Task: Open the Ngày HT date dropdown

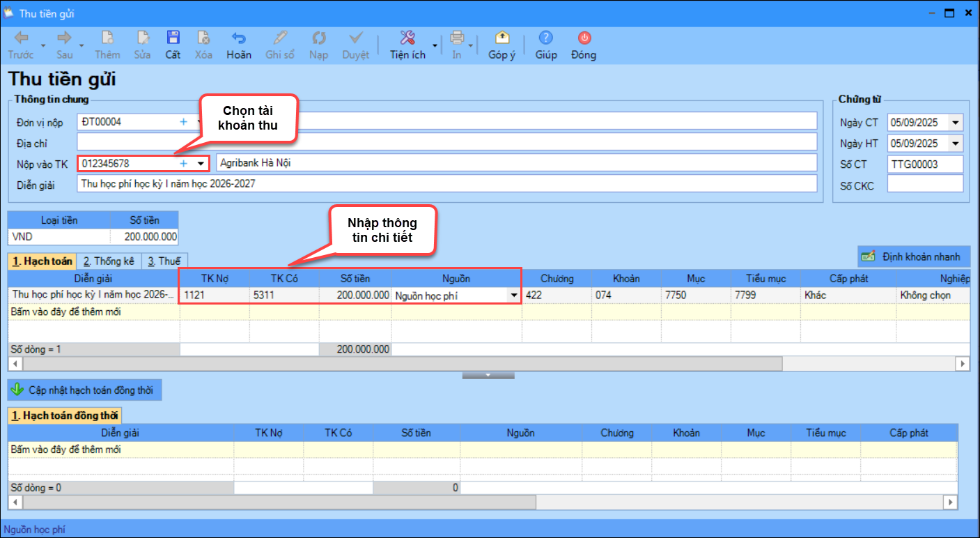Action: [955, 144]
